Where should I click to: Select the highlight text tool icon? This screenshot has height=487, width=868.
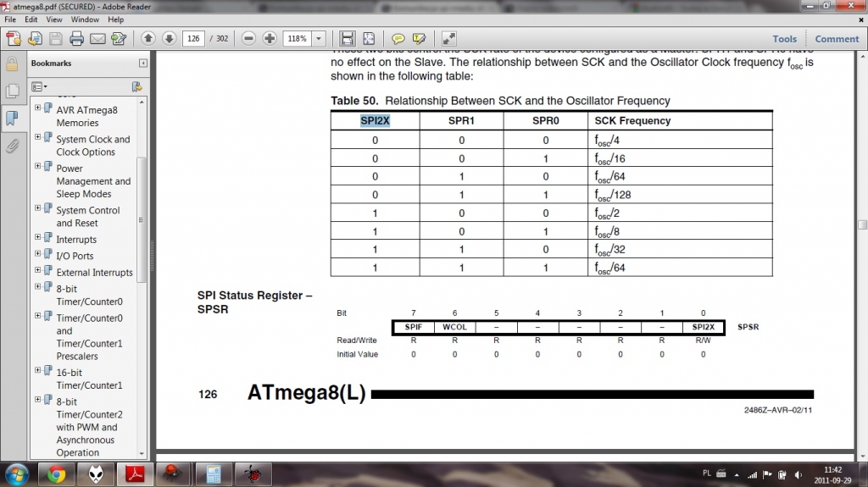(x=419, y=39)
